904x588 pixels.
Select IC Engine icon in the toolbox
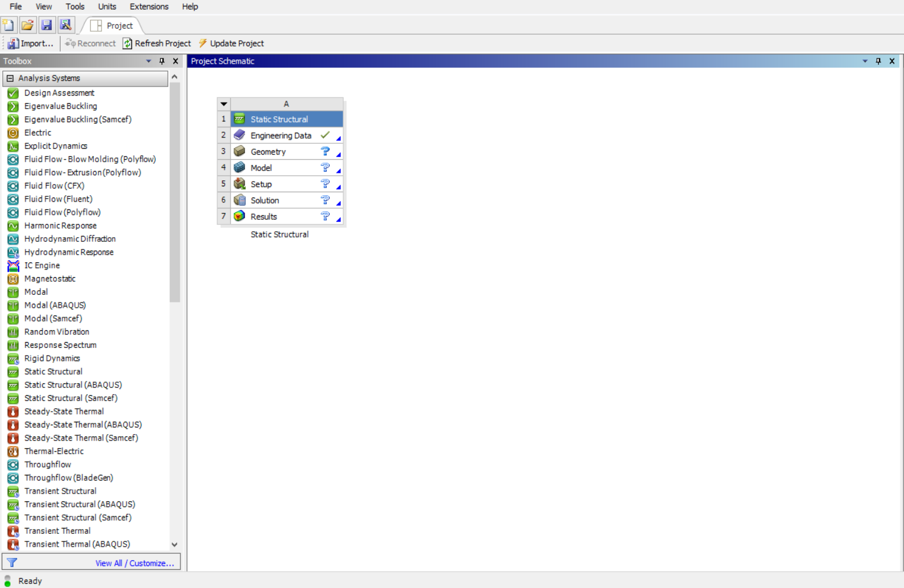click(x=13, y=265)
